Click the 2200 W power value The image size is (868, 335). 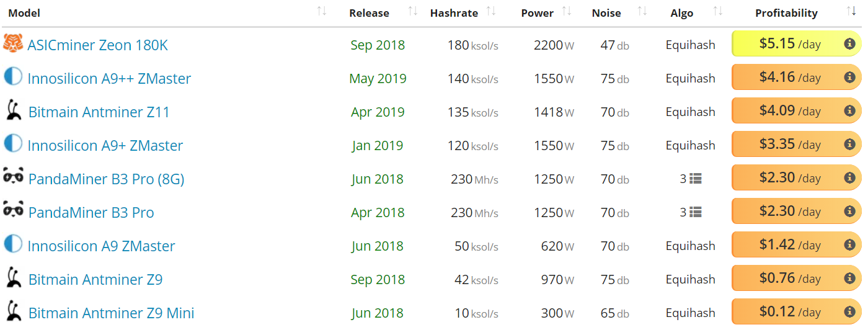[554, 45]
